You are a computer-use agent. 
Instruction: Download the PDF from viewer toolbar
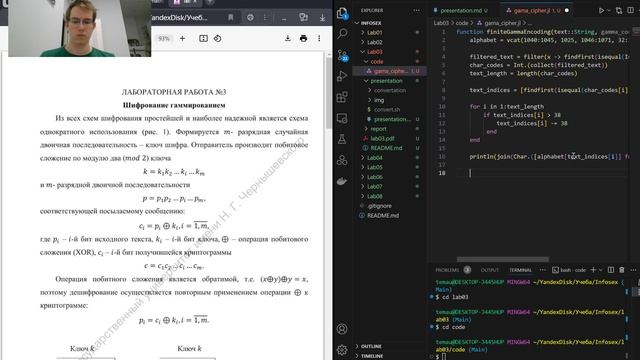tap(288, 38)
